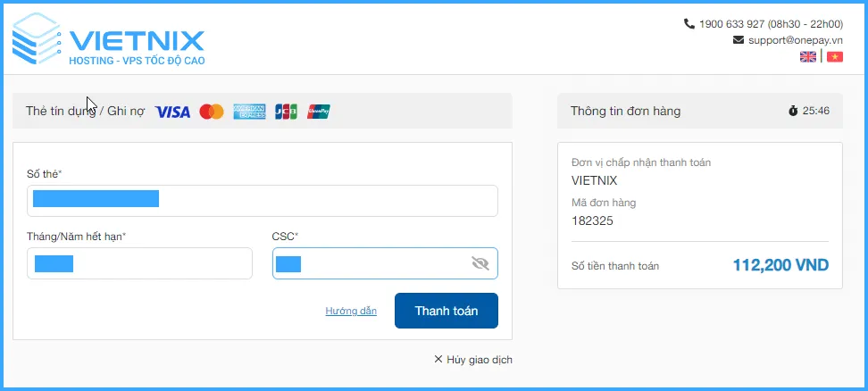Open the Hướng dẫn link

click(x=351, y=311)
